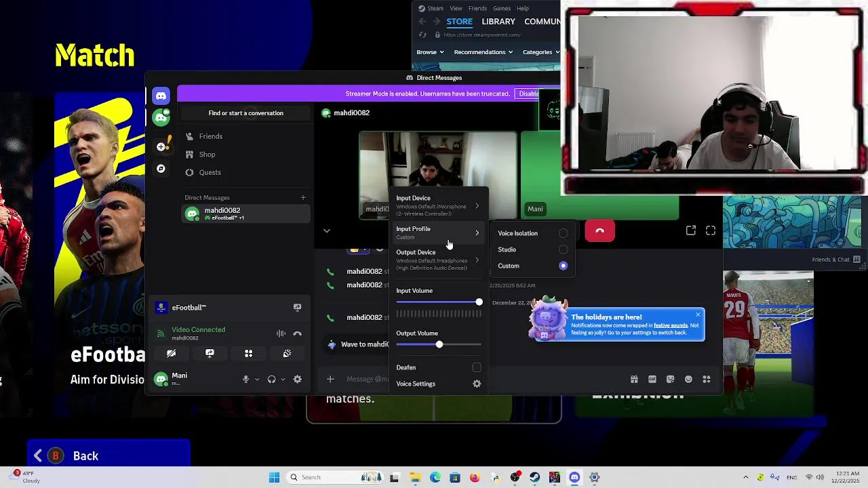Open the emoji picker
This screenshot has width=868, height=488.
click(x=688, y=380)
